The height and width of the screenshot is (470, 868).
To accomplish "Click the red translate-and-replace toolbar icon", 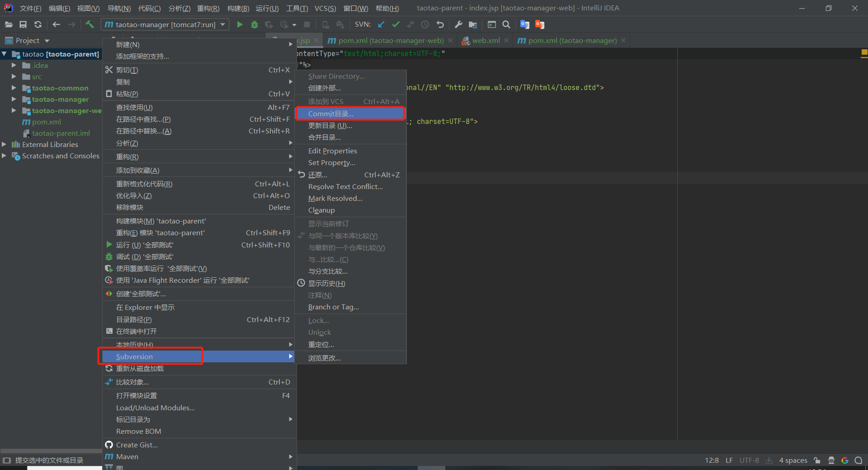I will 539,24.
